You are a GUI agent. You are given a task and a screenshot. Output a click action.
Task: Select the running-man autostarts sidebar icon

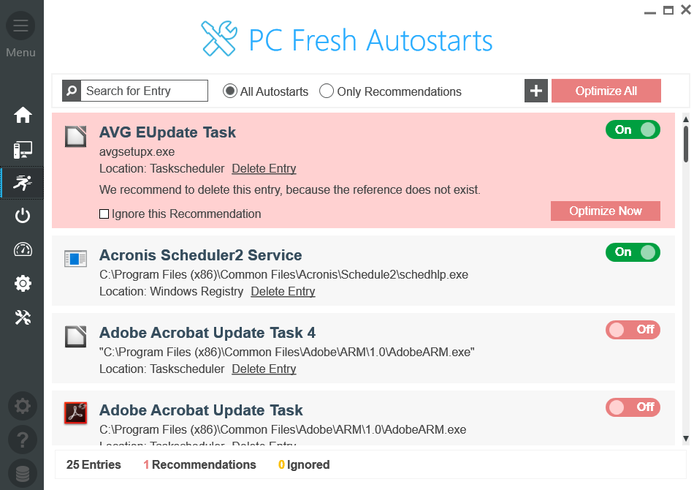tap(22, 182)
